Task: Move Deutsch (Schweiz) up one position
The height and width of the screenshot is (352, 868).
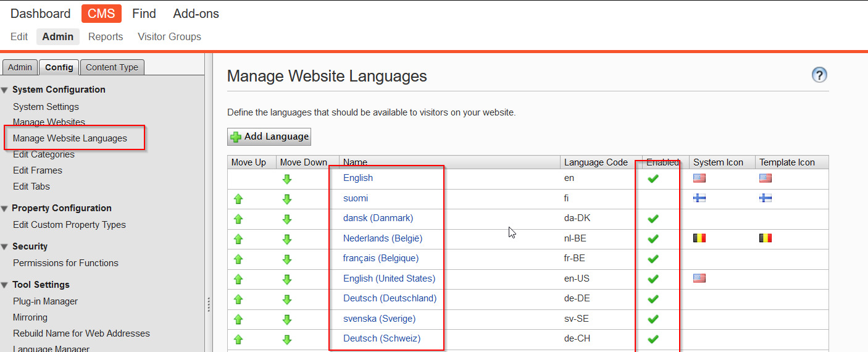Action: 238,339
